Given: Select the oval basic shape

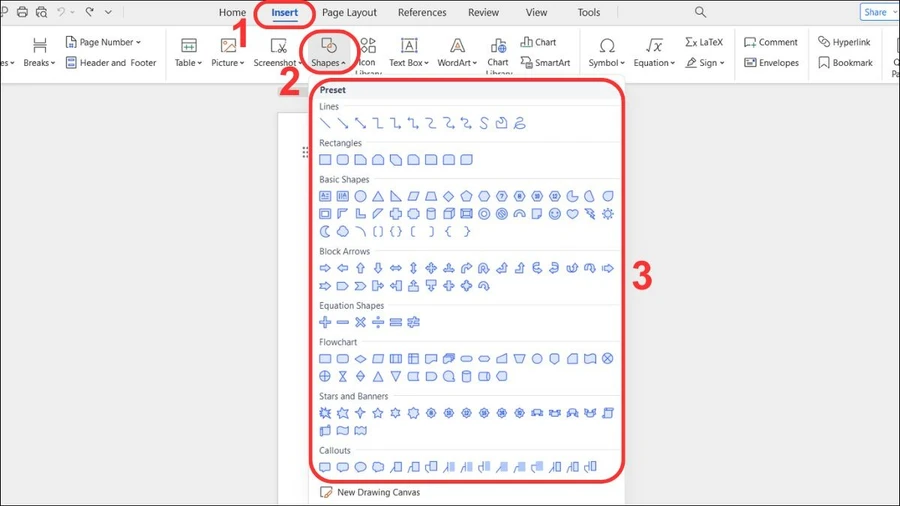Looking at the screenshot, I should tap(360, 196).
